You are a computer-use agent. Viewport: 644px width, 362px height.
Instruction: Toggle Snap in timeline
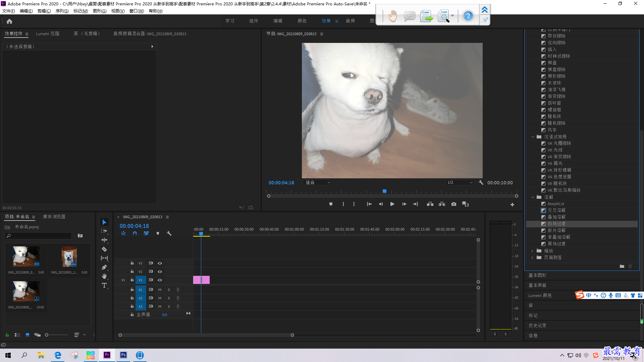click(x=135, y=233)
